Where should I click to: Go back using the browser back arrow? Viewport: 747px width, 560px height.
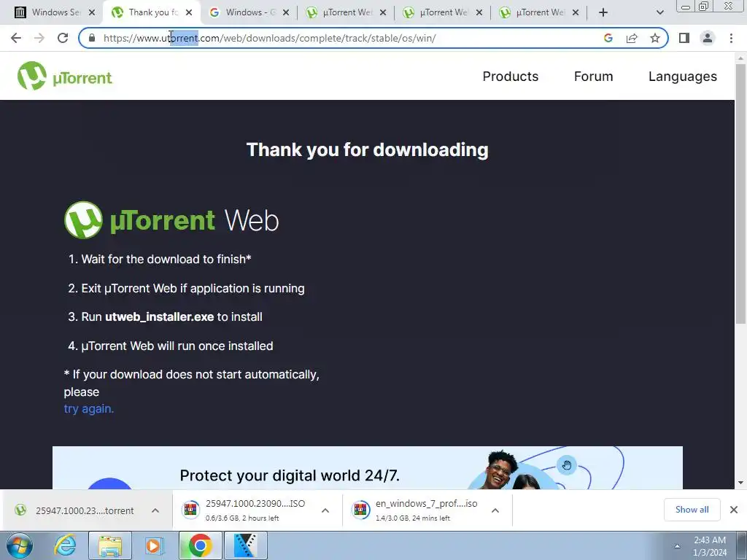tap(16, 38)
